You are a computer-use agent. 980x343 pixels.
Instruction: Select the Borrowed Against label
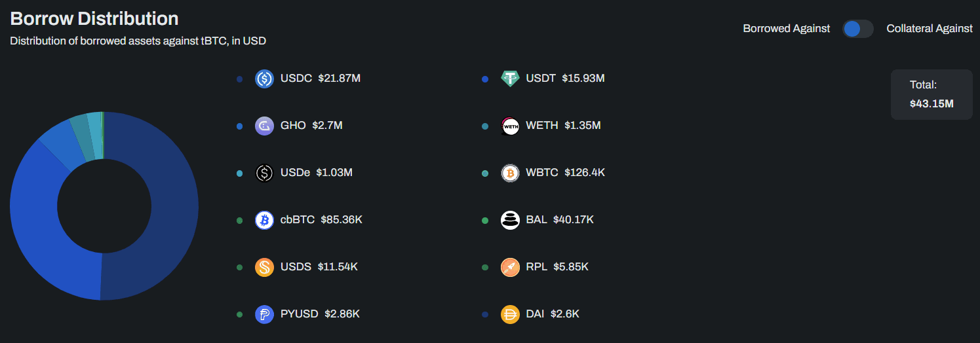pyautogui.click(x=786, y=29)
